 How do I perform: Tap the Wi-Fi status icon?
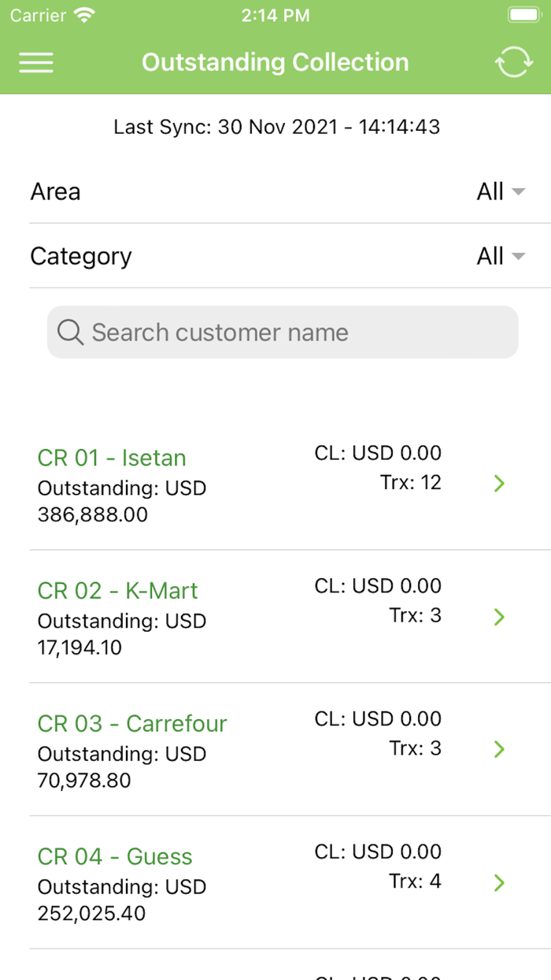pos(83,15)
